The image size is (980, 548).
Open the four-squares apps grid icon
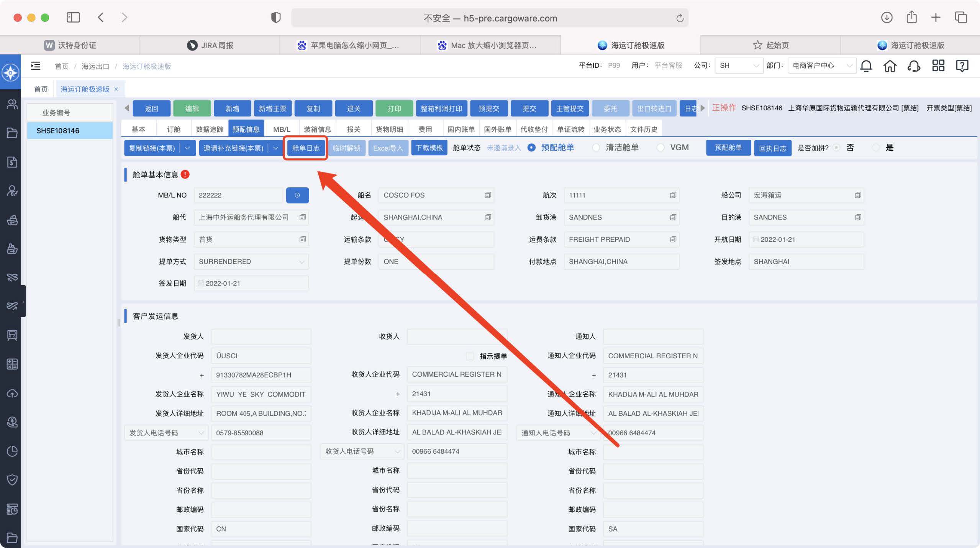938,66
